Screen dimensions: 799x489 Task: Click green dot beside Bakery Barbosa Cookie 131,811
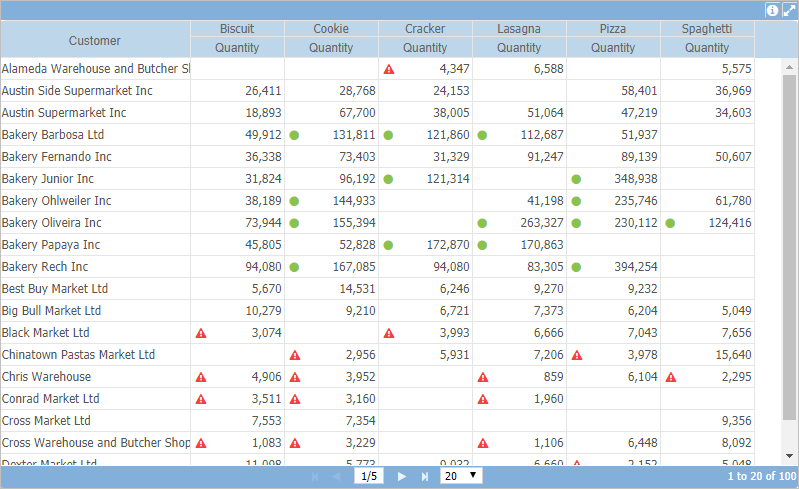point(294,135)
